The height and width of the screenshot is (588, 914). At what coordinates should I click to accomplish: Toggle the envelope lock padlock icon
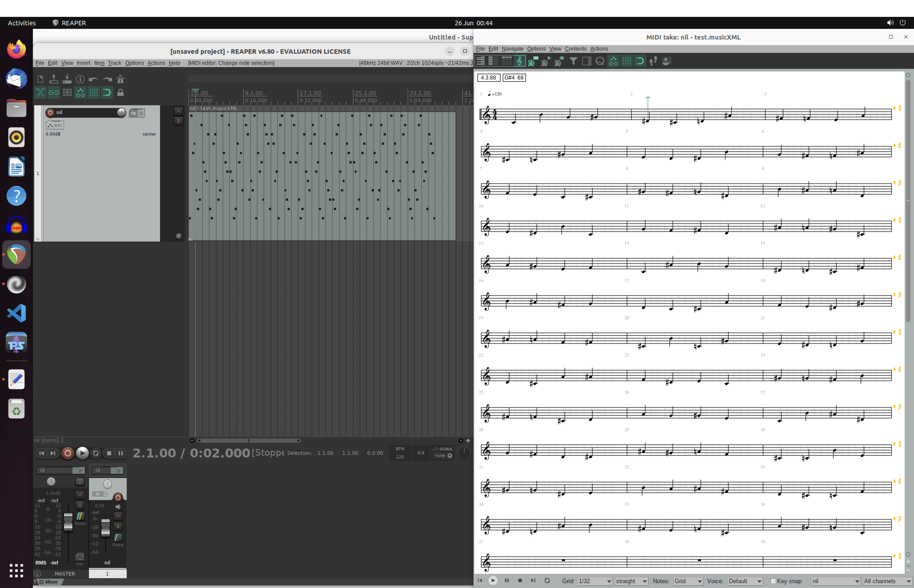click(x=120, y=92)
